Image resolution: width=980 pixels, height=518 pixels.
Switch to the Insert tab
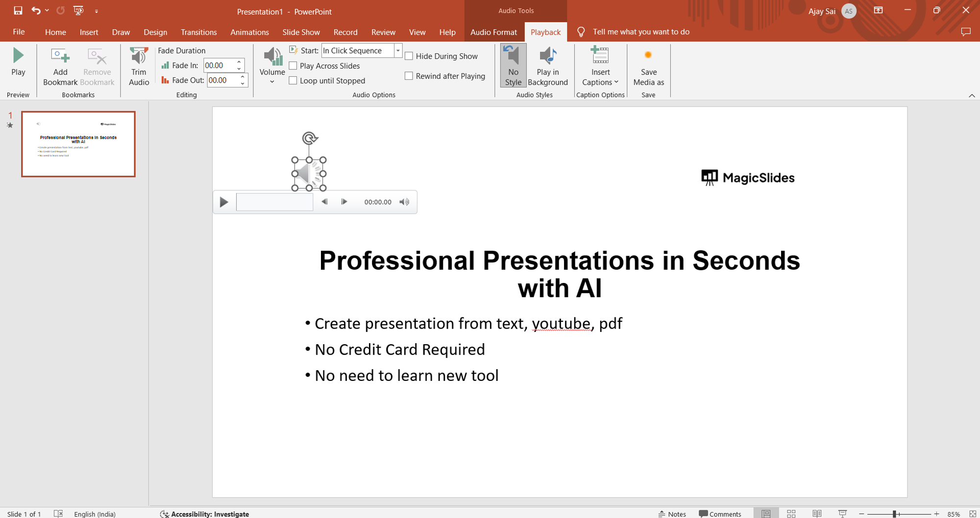click(x=89, y=32)
